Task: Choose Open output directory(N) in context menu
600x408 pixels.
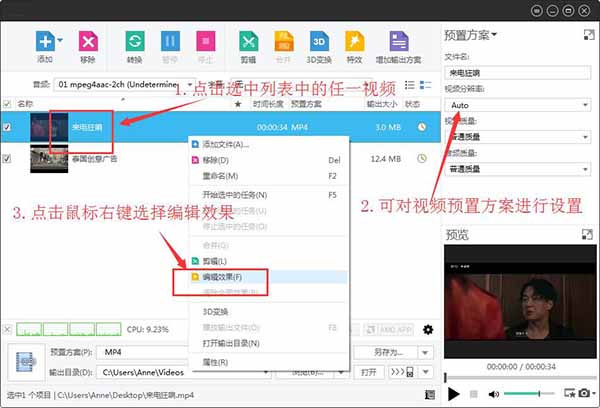Action: (x=269, y=343)
